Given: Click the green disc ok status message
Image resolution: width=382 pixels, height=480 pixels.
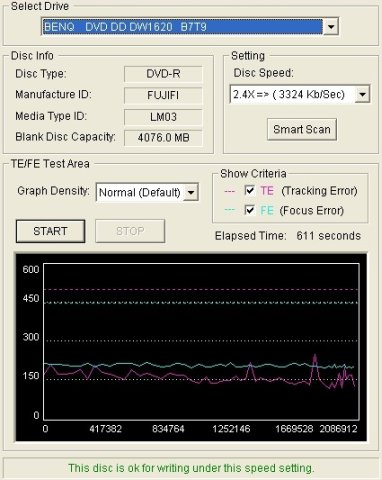Looking at the screenshot, I should pos(191,468).
